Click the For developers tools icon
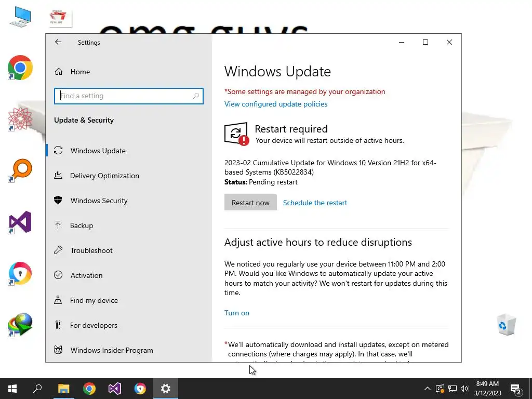Screen dimensions: 532x399 [x=58, y=325]
